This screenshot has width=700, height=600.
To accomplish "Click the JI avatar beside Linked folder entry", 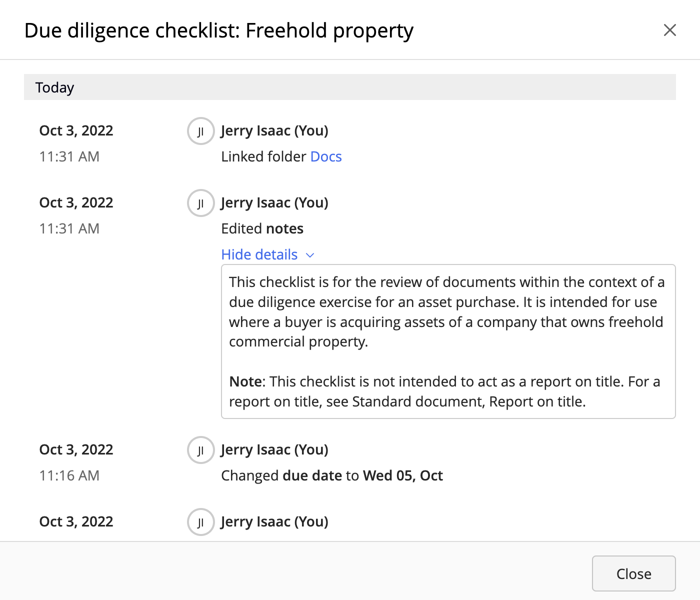I will (x=200, y=131).
